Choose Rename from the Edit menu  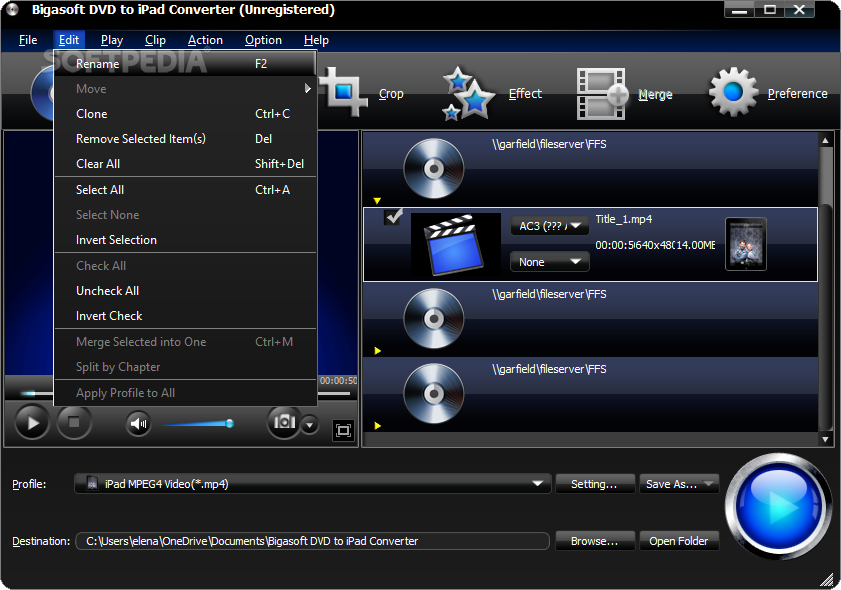click(x=186, y=63)
